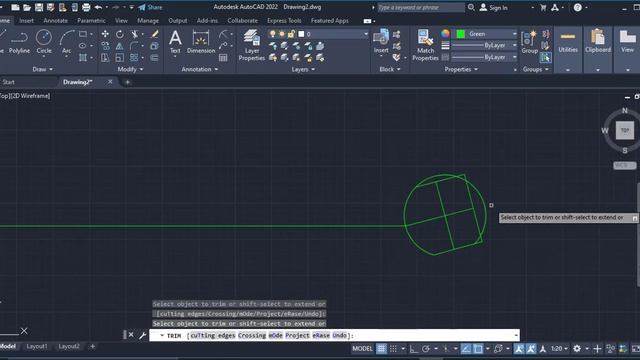Toggle grid display in status bar
This screenshot has width=640, height=360.
pos(381,349)
